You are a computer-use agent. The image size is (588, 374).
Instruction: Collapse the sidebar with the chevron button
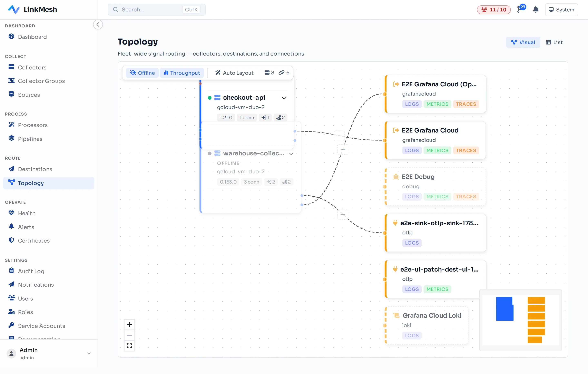coord(98,24)
